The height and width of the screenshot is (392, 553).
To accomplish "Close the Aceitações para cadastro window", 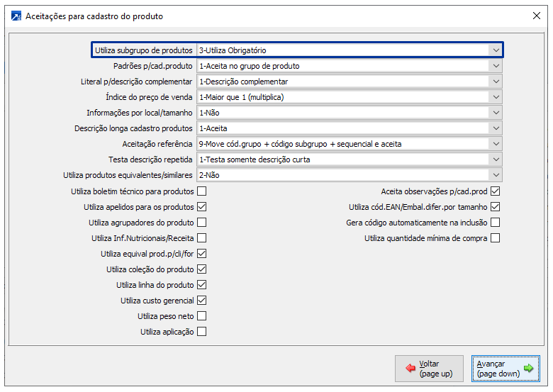I will pyautogui.click(x=536, y=16).
